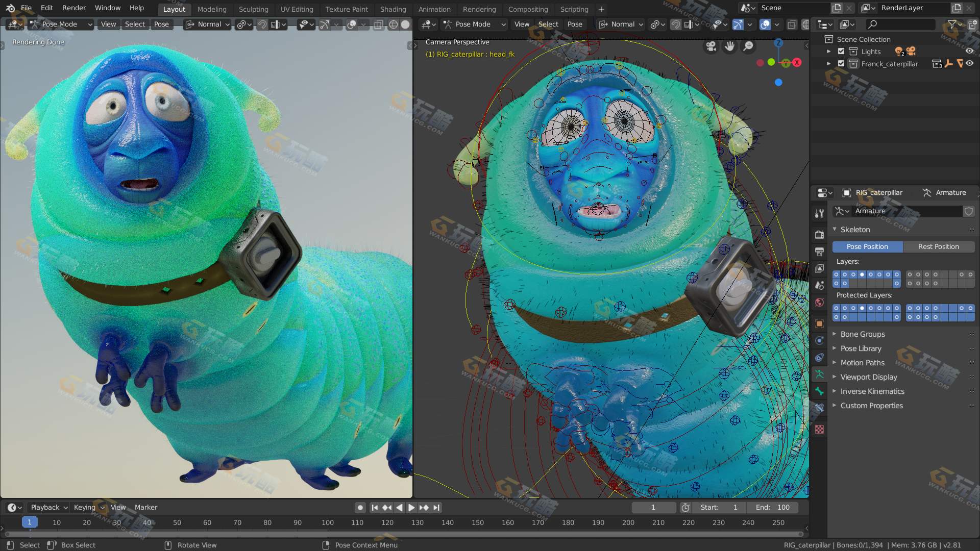980x551 pixels.
Task: Open Keying menu in timeline
Action: click(x=89, y=508)
